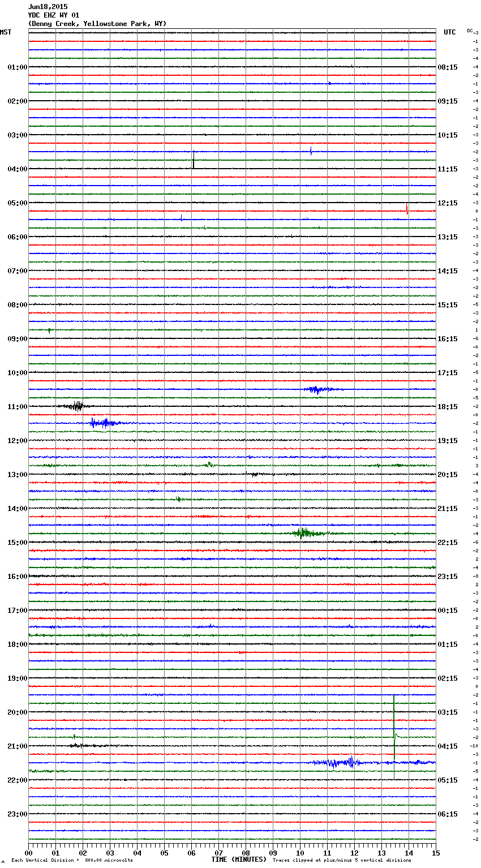Select the 06:00 MST time label
The width and height of the screenshot is (481, 868).
click(x=18, y=237)
